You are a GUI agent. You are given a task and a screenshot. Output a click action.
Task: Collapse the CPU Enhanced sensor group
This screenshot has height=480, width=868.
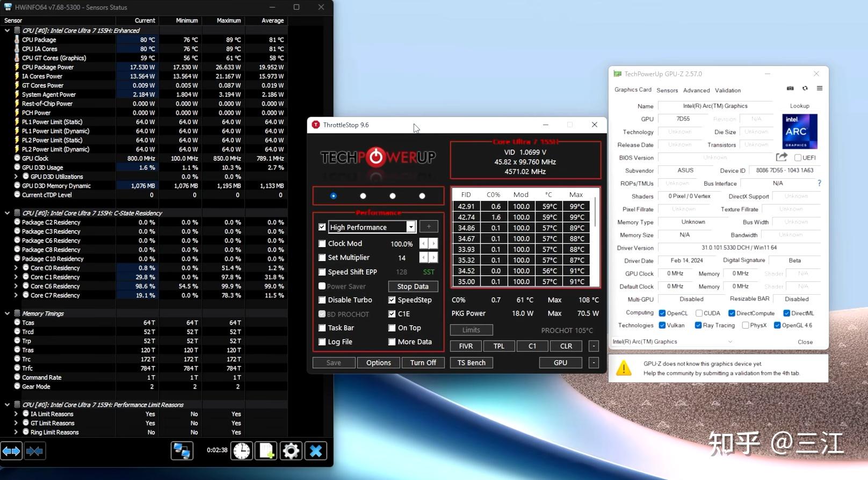coord(7,31)
